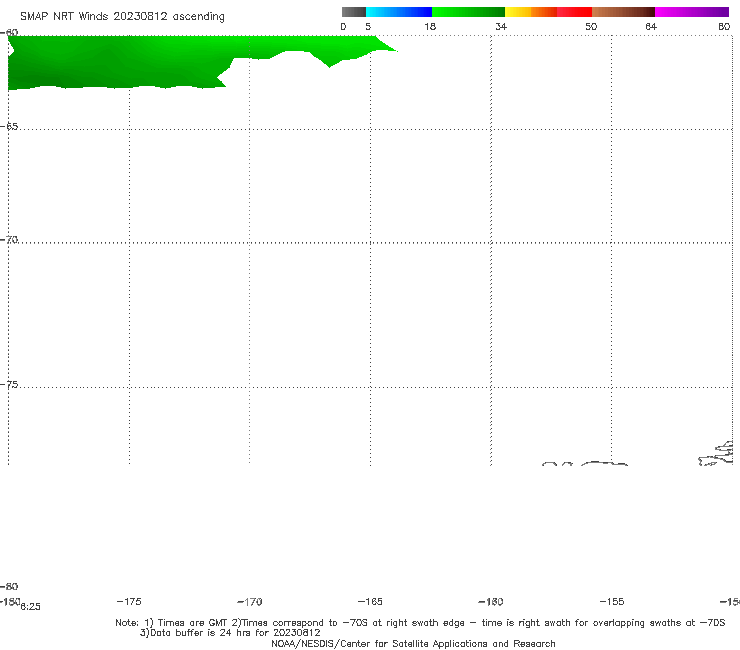Click the note line starting 'Note: 1) Times are GMT'
The width and height of the screenshot is (740, 650).
pos(420,623)
